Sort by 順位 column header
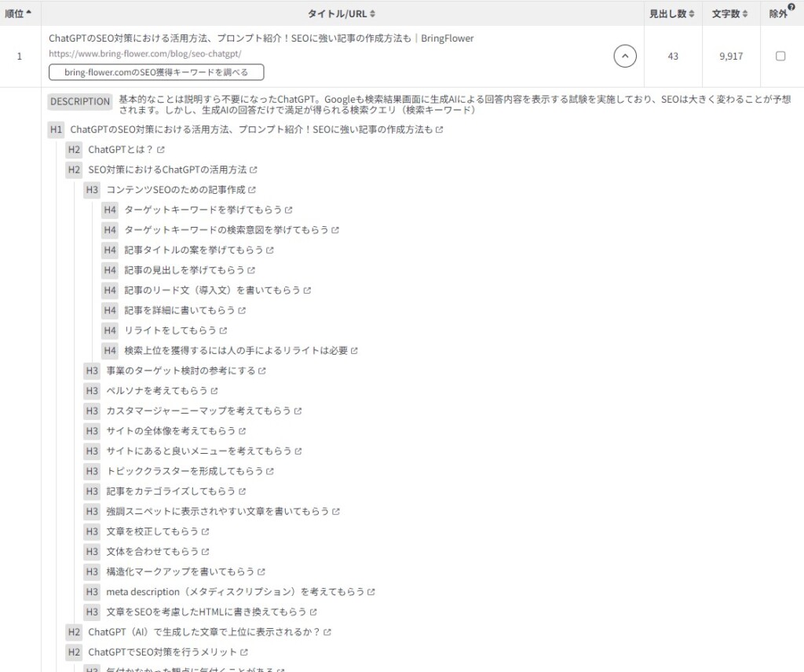This screenshot has width=804, height=672. 18,13
